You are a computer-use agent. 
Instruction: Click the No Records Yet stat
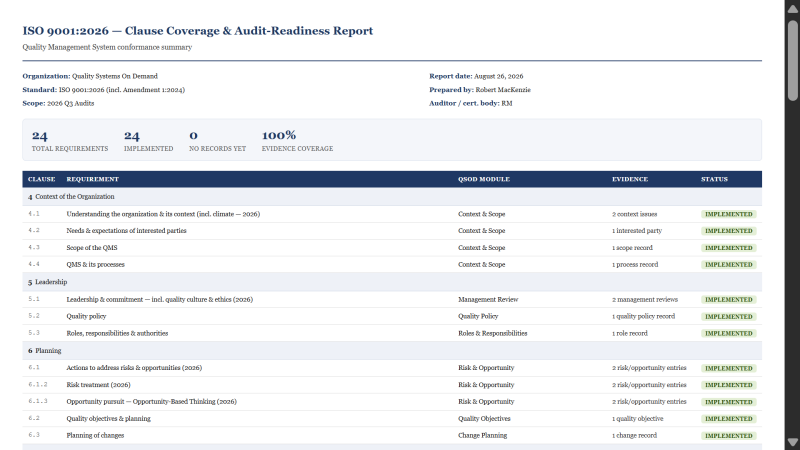click(x=217, y=140)
